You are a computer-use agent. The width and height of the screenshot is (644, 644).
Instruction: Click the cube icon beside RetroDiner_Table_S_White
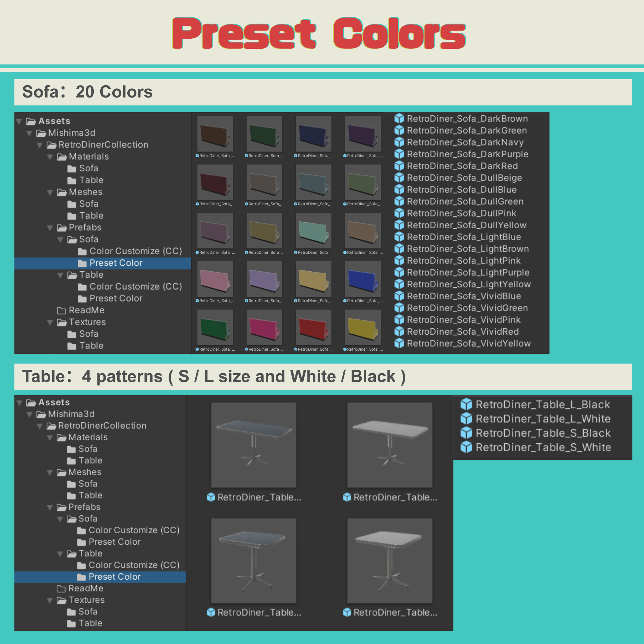(x=466, y=447)
